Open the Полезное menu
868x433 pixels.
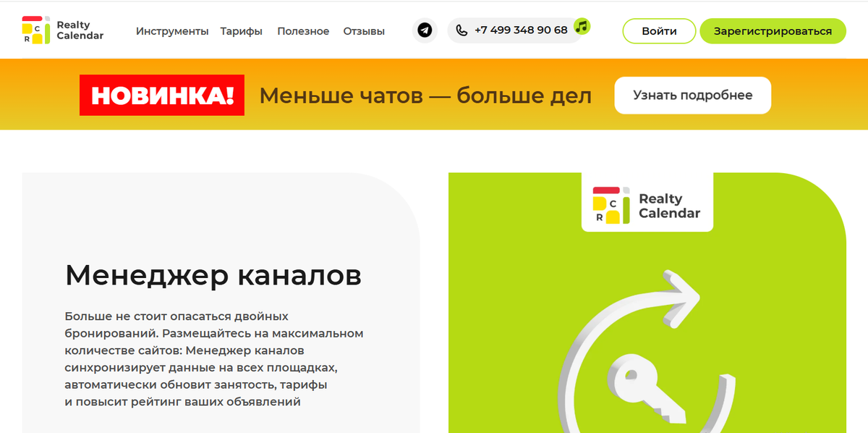303,31
